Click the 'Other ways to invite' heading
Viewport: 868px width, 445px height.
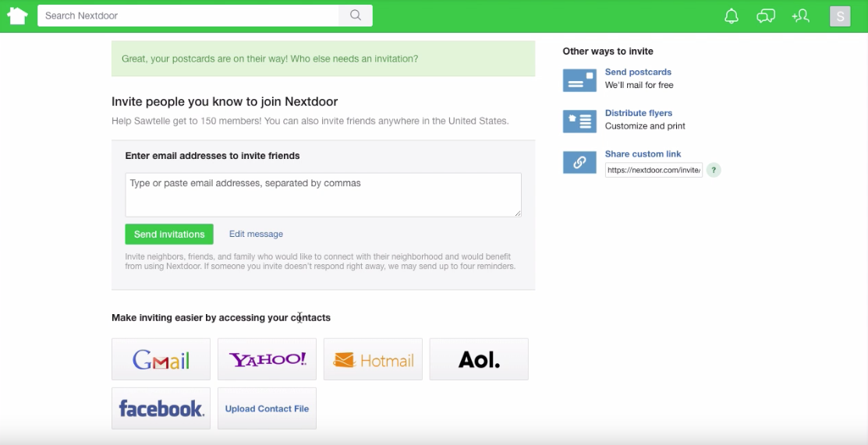[x=608, y=51]
